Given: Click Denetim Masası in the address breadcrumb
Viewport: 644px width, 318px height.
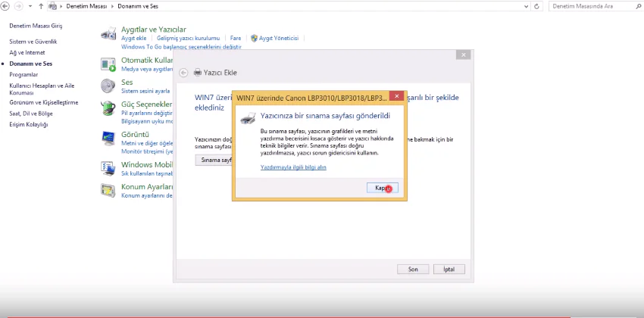Looking at the screenshot, I should point(86,7).
